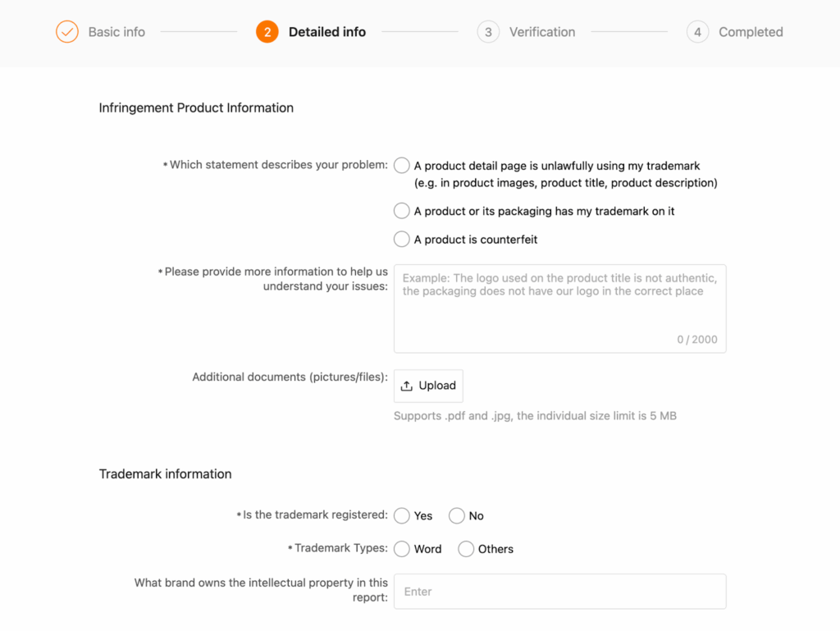
Task: Click the Detailed info step label
Action: point(327,32)
